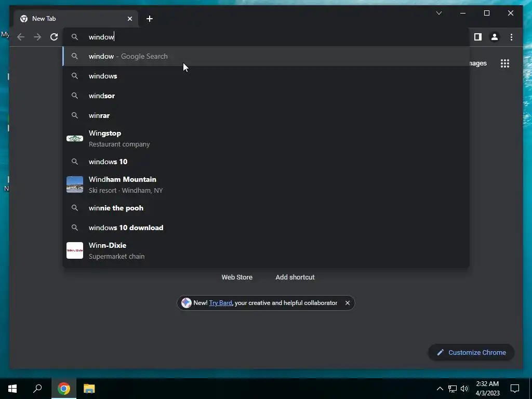
Task: Reload the page with refresh icon
Action: tap(54, 37)
